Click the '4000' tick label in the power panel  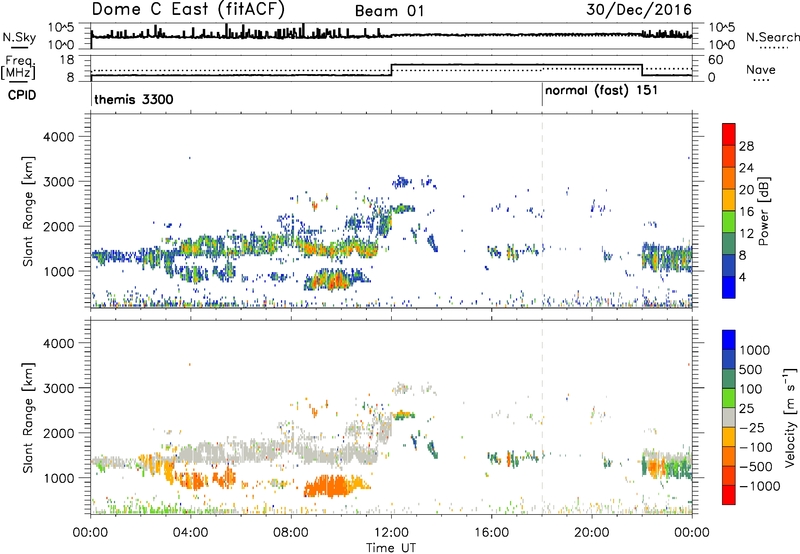coord(58,137)
